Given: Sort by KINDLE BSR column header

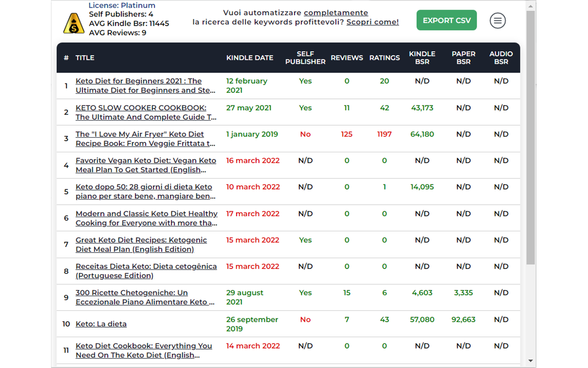Looking at the screenshot, I should 422,58.
